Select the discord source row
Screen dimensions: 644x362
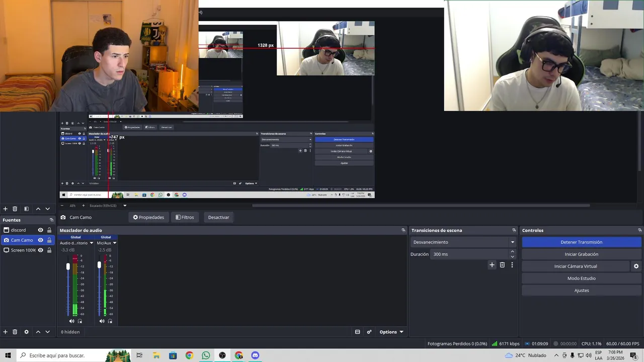[x=28, y=230]
